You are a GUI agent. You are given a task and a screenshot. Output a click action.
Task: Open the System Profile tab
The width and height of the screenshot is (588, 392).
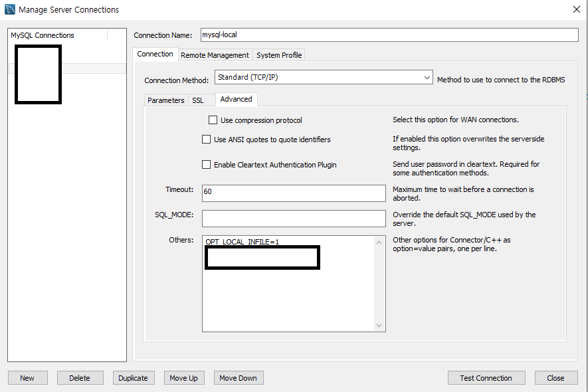click(x=279, y=55)
